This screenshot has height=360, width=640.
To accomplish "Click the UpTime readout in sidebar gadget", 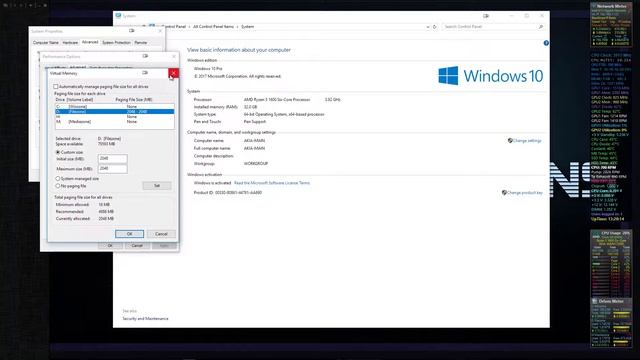I will [608, 219].
